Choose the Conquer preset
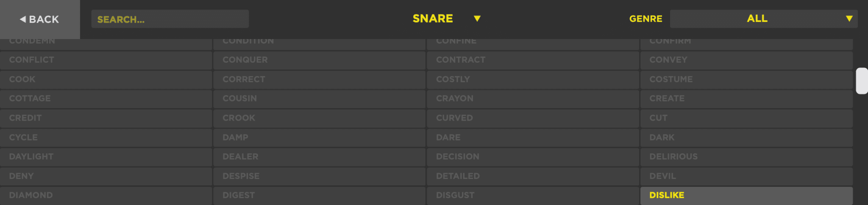This screenshot has height=205, width=868. tap(319, 60)
